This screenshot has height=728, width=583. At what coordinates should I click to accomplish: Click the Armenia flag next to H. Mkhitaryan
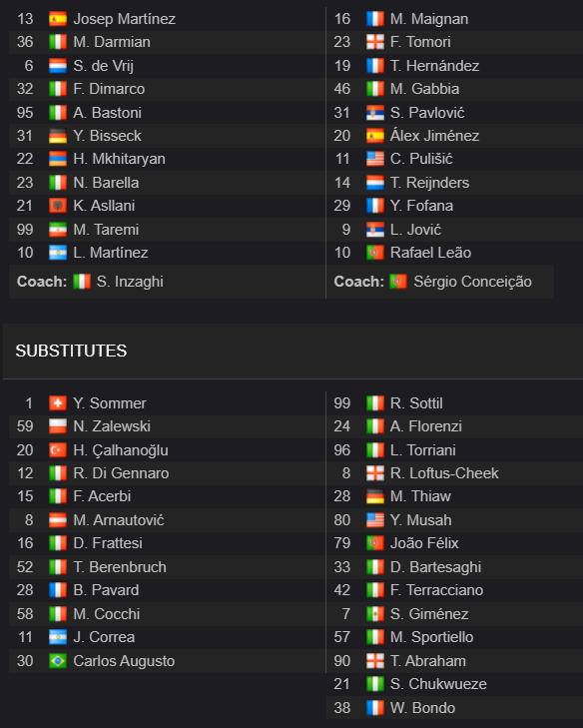tap(58, 159)
